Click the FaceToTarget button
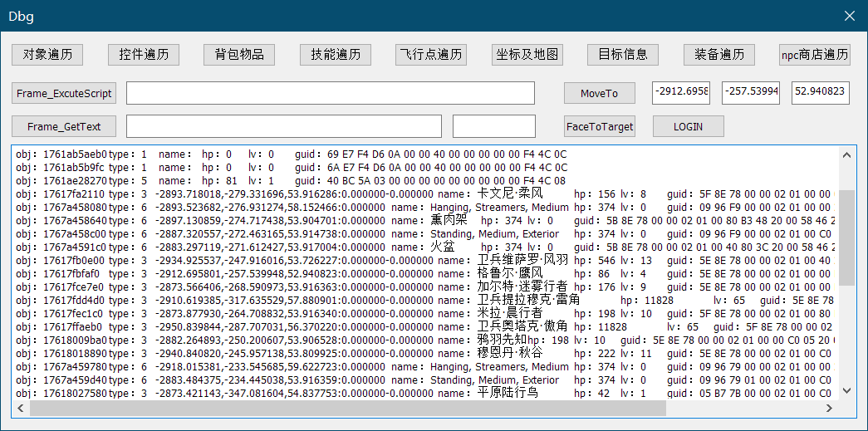Viewport: 868px width, 431px height. (x=600, y=126)
